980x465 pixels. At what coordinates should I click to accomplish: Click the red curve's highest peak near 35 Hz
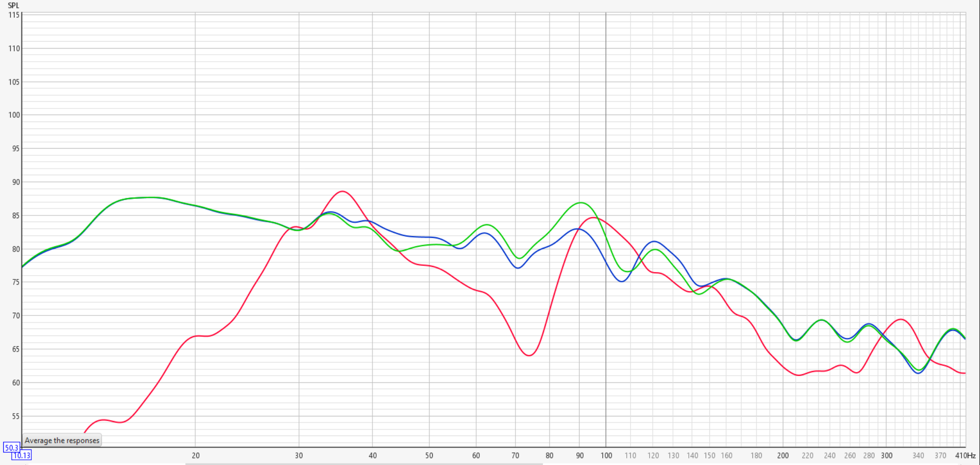click(x=342, y=191)
